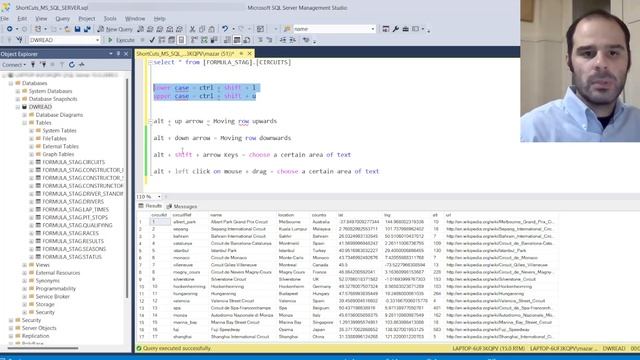The height and width of the screenshot is (360, 640).
Task: Click the Decrease Indent icon
Action: 283,40
